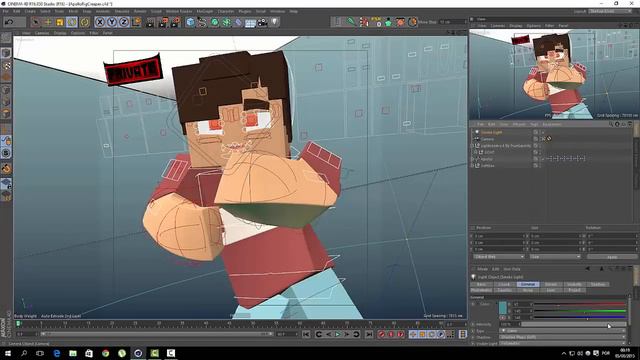Open the Visibility tab in Attributes
The image size is (640, 360).
(x=575, y=284)
